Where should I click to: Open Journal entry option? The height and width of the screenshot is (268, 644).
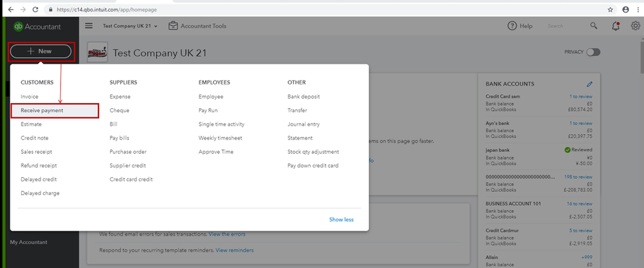tap(304, 124)
